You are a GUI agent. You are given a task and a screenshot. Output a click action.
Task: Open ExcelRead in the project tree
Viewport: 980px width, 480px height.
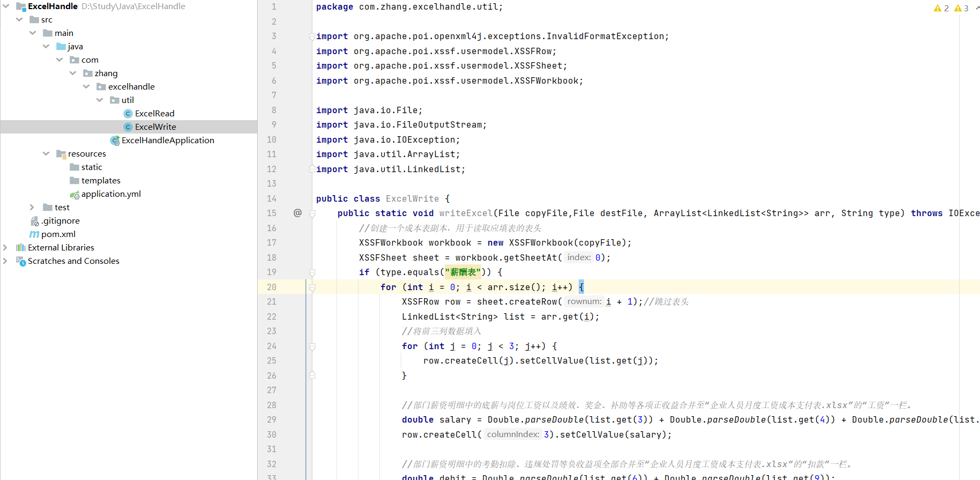154,114
